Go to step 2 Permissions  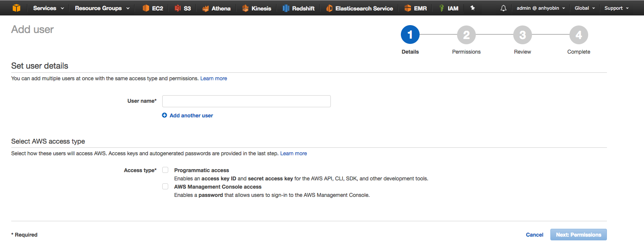(466, 35)
